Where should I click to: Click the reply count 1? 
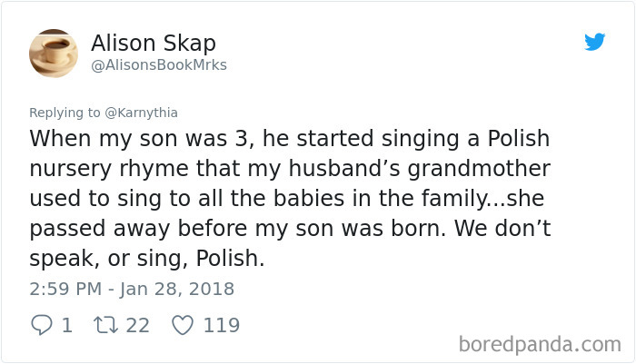66,324
